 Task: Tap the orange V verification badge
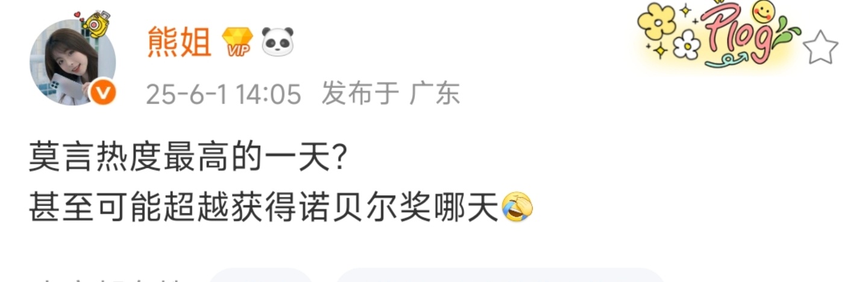click(102, 93)
